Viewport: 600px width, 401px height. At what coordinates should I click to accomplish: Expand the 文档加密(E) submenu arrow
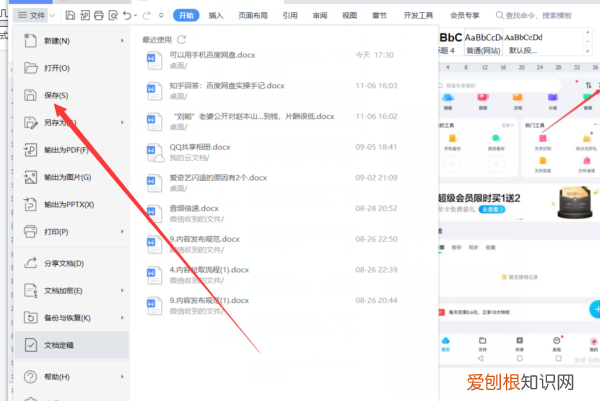[122, 290]
